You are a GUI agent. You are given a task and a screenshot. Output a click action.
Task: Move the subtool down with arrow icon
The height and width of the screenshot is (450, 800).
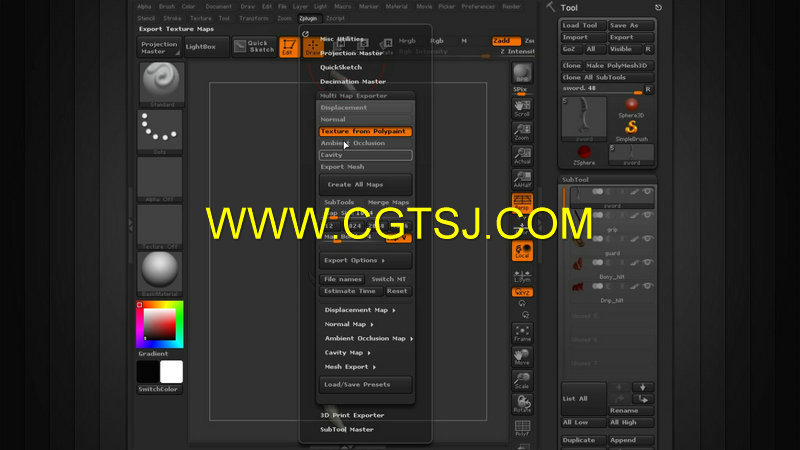[642, 387]
